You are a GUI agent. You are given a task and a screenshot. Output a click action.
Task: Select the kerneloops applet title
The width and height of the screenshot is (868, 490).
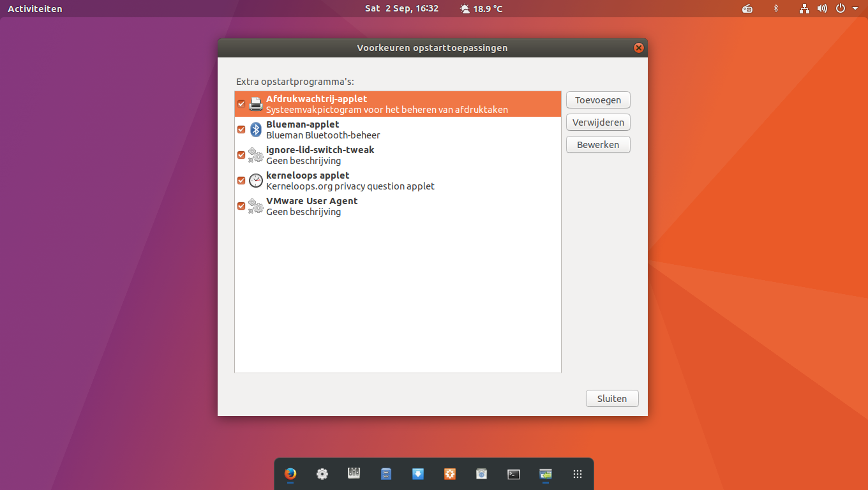tap(308, 175)
